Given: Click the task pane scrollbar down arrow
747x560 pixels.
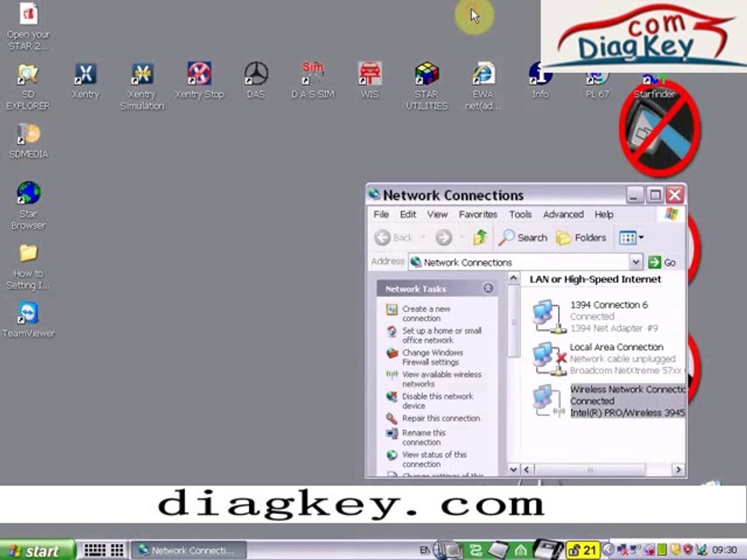Looking at the screenshot, I should (x=513, y=470).
